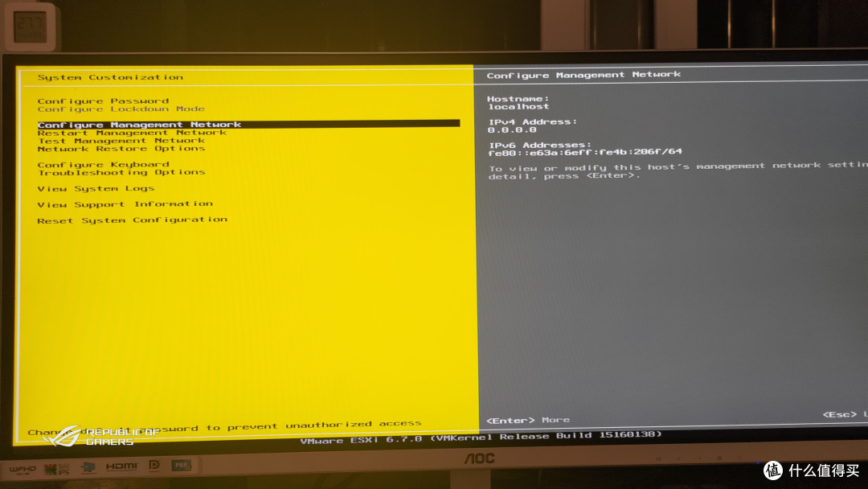Click the <Enter> More hint
The image size is (868, 489).
coord(527,421)
